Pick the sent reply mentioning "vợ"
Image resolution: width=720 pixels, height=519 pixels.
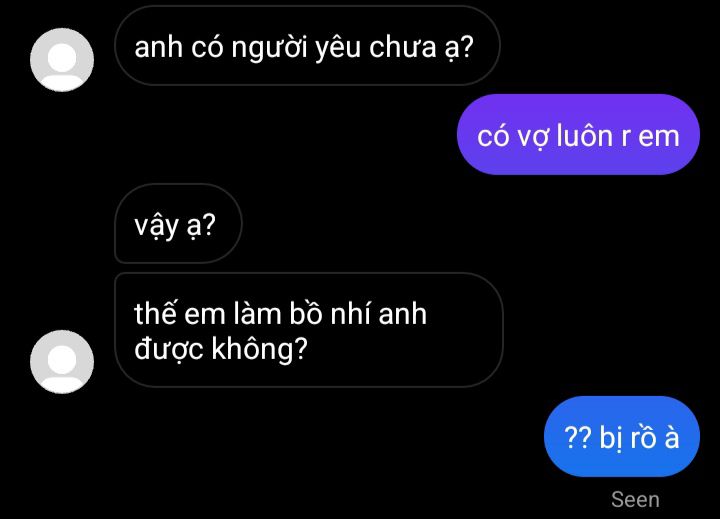coord(578,135)
